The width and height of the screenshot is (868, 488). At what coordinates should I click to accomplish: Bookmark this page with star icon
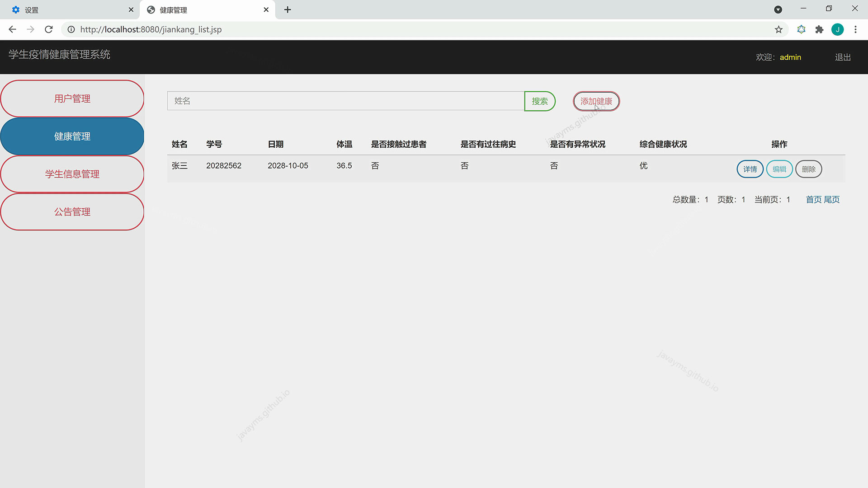tap(778, 29)
